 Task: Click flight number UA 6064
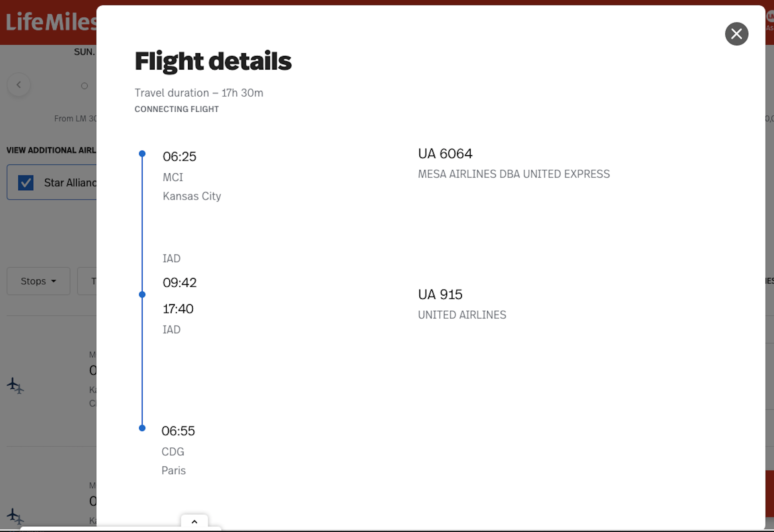pos(445,153)
